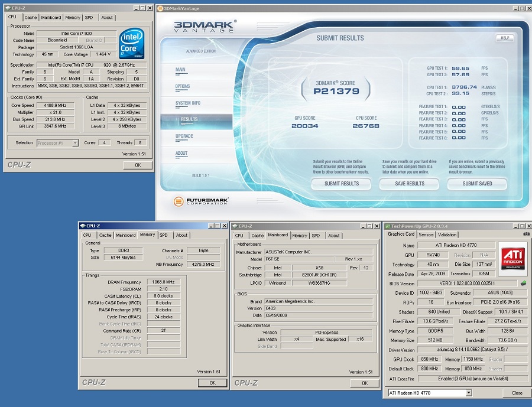Click the Multiplier x 21.0 value
The image size is (532, 407).
click(x=56, y=112)
